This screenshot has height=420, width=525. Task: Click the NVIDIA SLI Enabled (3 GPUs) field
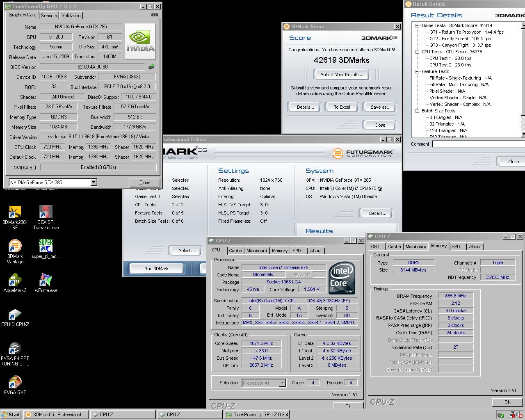click(98, 167)
